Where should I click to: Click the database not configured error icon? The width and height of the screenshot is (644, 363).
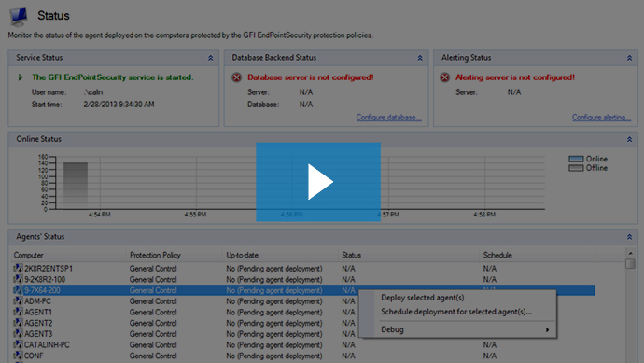coord(236,77)
